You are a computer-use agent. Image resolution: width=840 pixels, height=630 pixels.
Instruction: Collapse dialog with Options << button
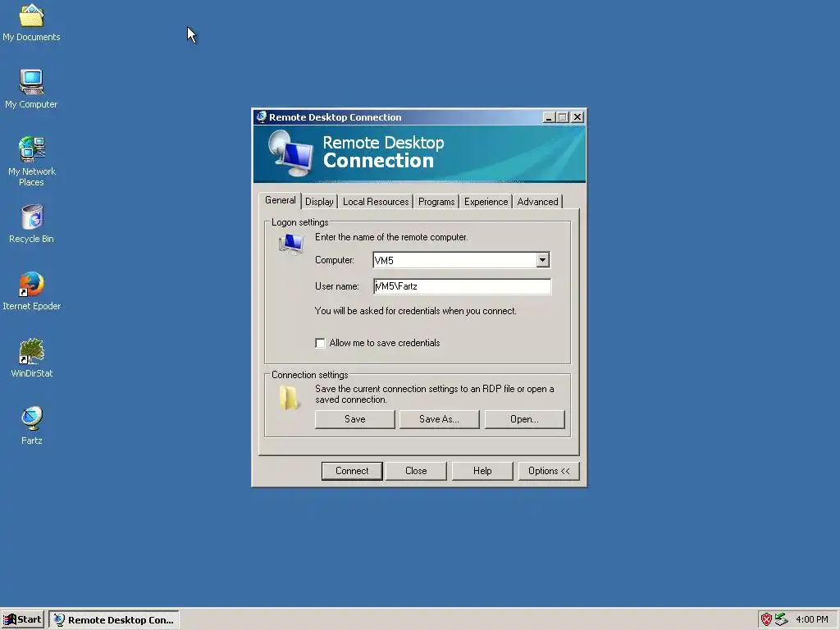point(549,471)
